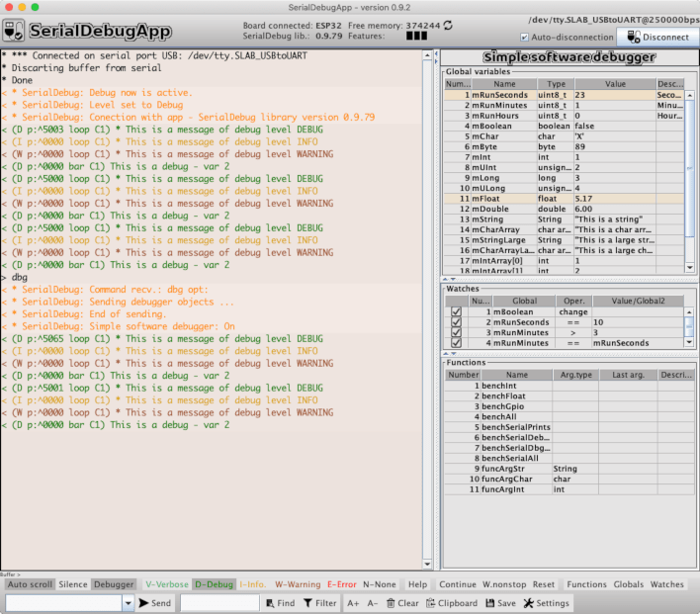
Task: Switch debug level to W-Warning
Action: pyautogui.click(x=298, y=584)
